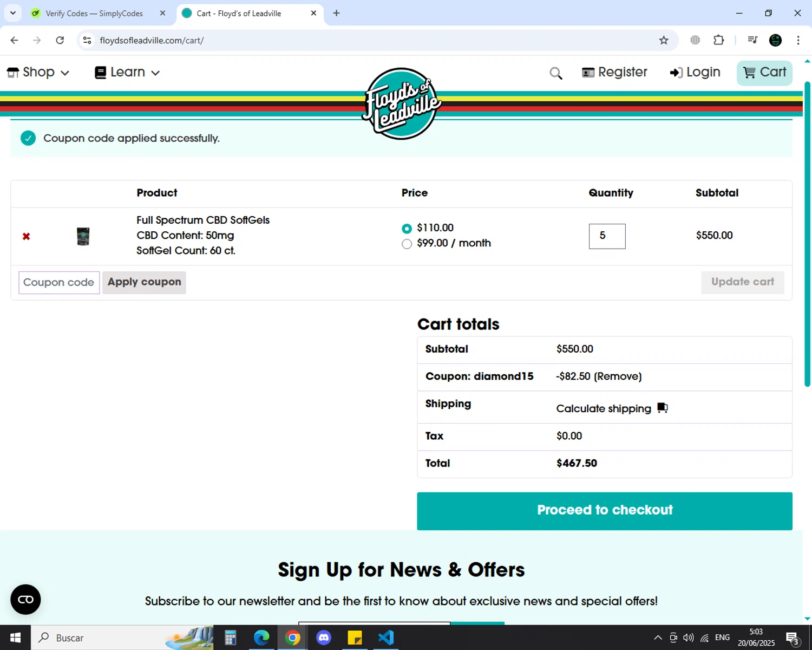
Task: Open the globe translate icon in toolbar
Action: (x=695, y=40)
